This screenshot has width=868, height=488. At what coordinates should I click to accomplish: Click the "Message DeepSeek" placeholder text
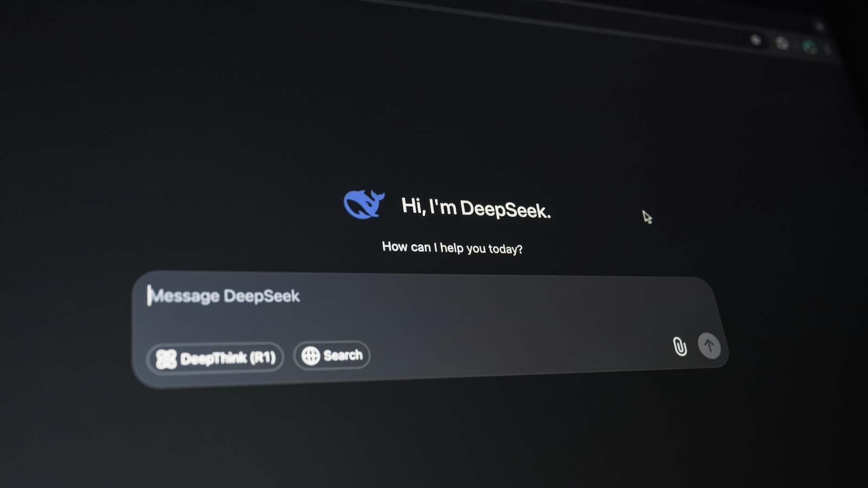tap(225, 296)
